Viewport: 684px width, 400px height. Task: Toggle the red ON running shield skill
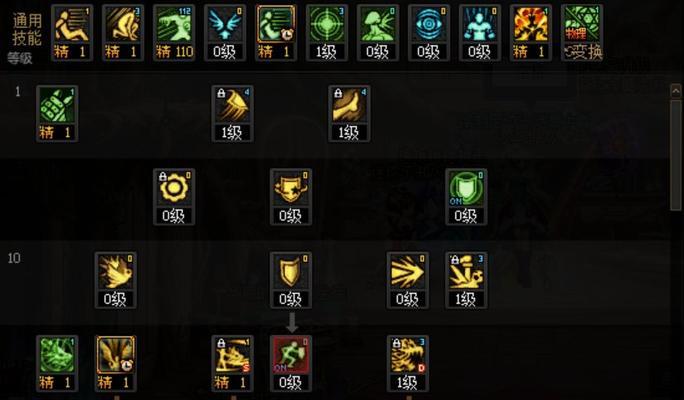point(291,363)
